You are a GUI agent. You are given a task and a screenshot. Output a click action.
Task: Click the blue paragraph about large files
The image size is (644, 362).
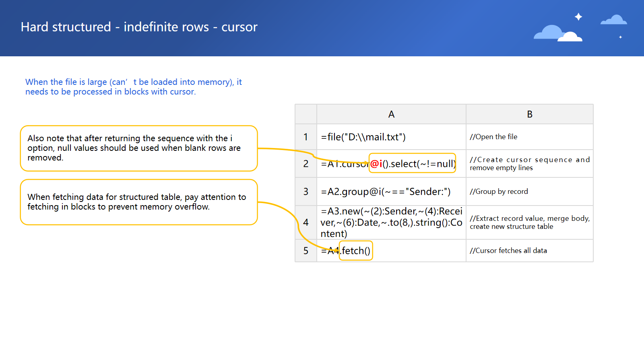click(133, 87)
